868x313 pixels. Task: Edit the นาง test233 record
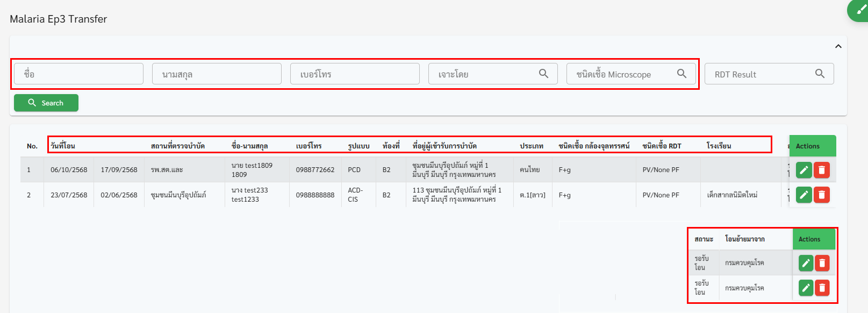804,195
